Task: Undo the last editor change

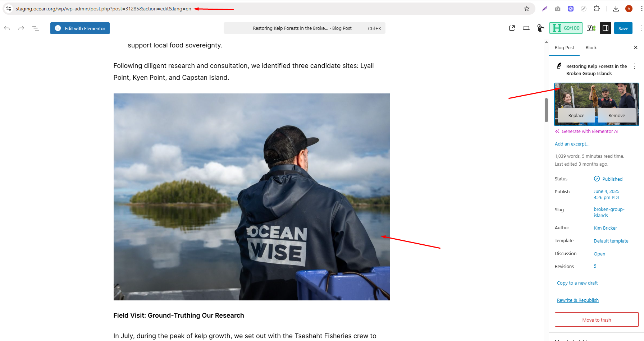Action: pyautogui.click(x=7, y=28)
